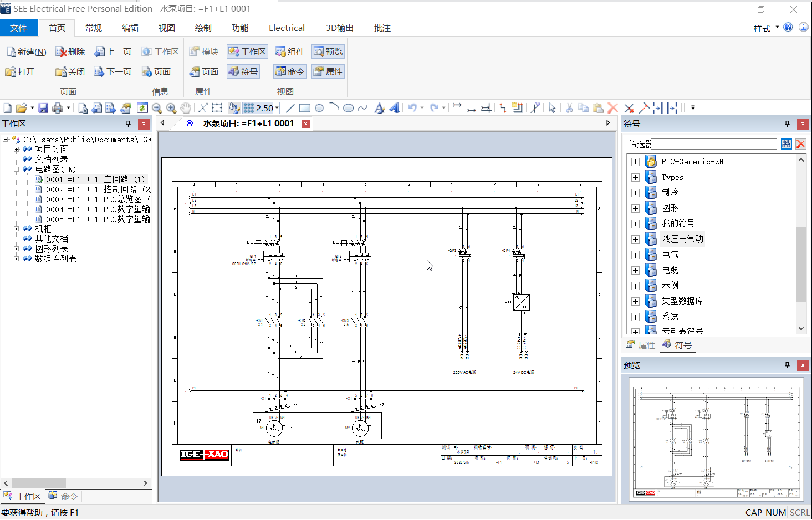Collapse the 电路图(EN) tree node

16,169
